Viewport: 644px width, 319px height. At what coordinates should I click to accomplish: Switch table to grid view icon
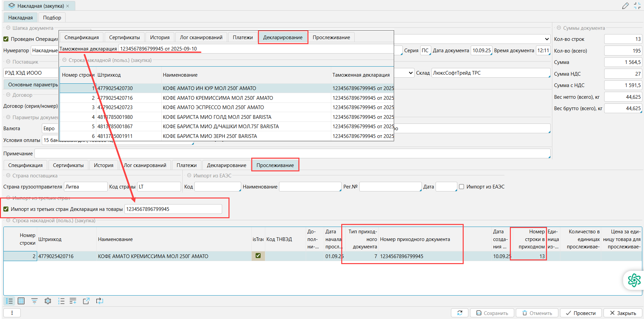tap(21, 301)
